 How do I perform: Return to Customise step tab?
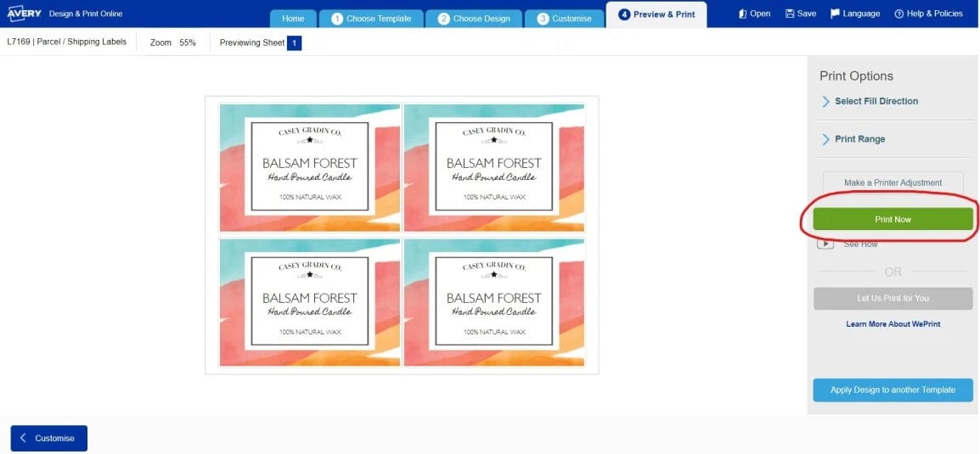(565, 19)
